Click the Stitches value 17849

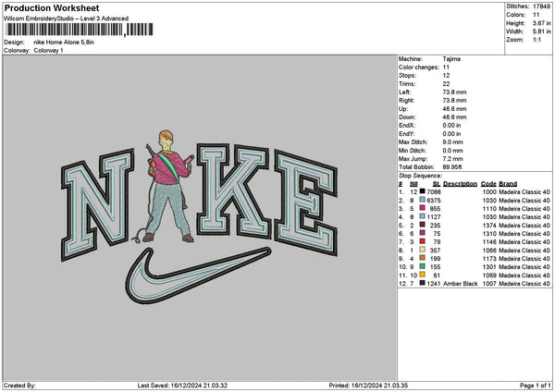[x=541, y=6]
